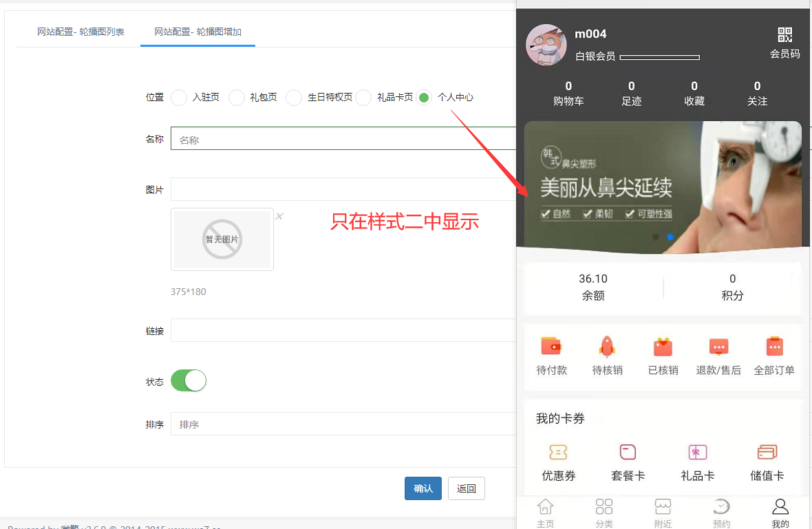Open the 礼品卡 gift card icon

[x=698, y=453]
